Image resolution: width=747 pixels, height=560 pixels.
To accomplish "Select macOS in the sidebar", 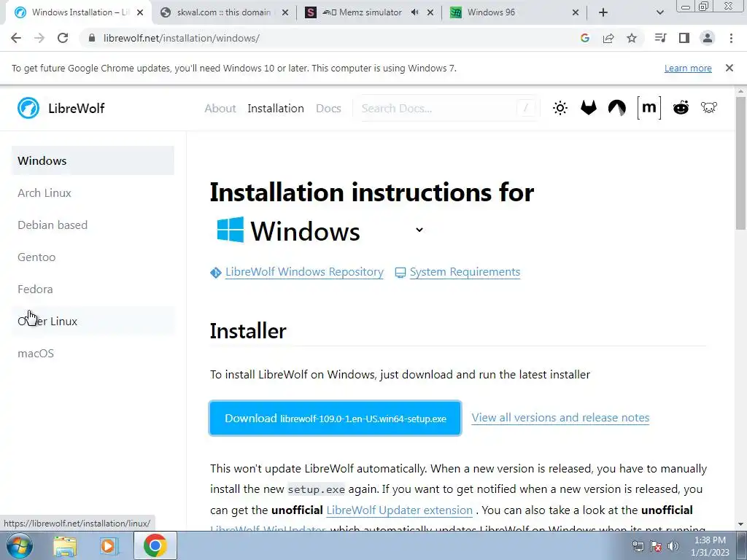I will tap(93, 354).
